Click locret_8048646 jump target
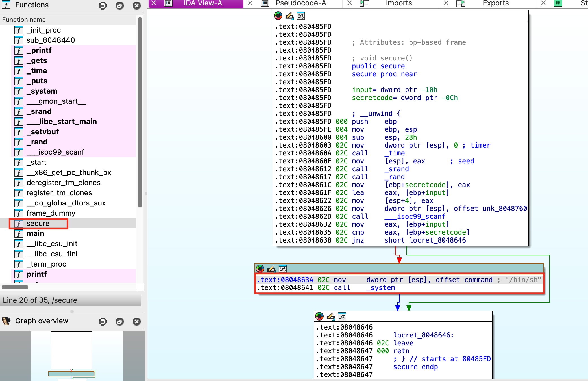588x381 pixels. pyautogui.click(x=437, y=240)
